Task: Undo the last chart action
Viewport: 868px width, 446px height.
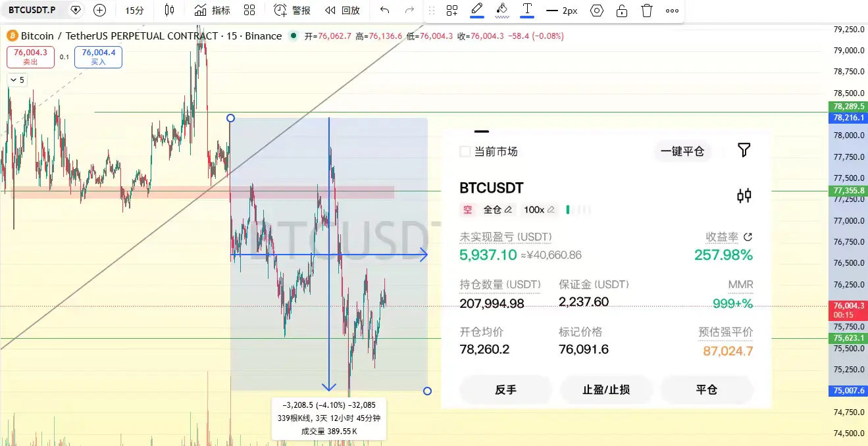Action: pyautogui.click(x=385, y=11)
